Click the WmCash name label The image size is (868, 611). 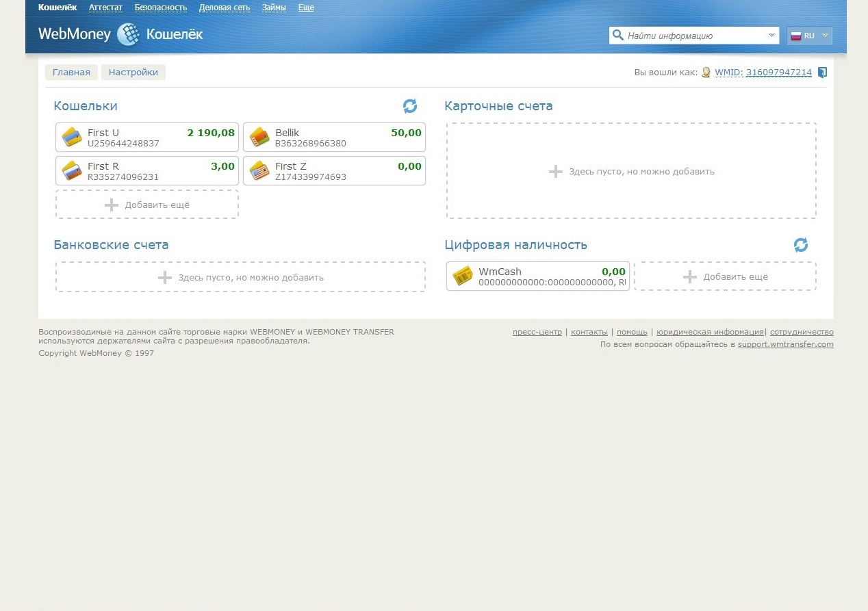click(500, 272)
